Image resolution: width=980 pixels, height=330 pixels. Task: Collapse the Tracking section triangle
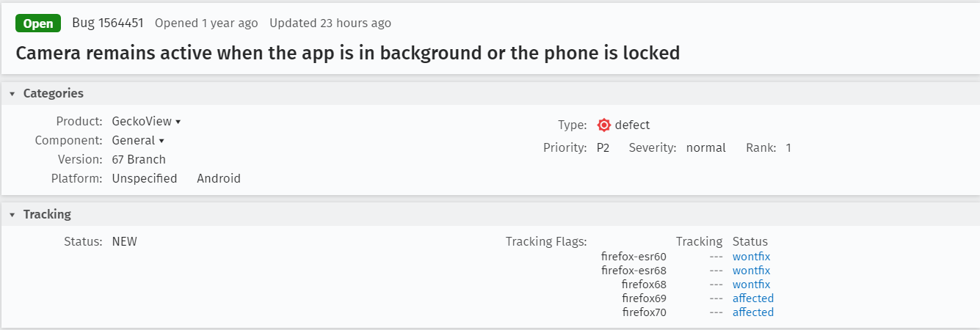click(x=12, y=215)
